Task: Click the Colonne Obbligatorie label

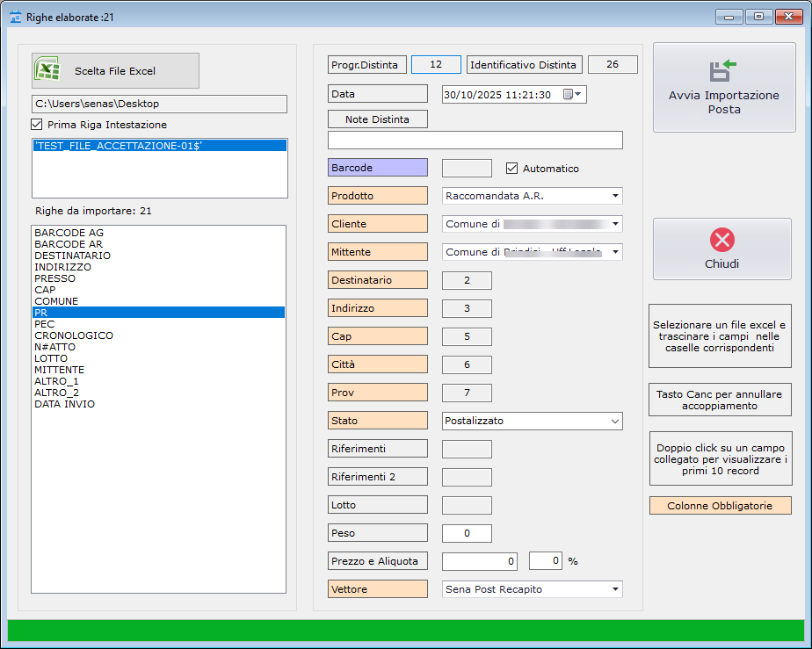Action: [720, 506]
